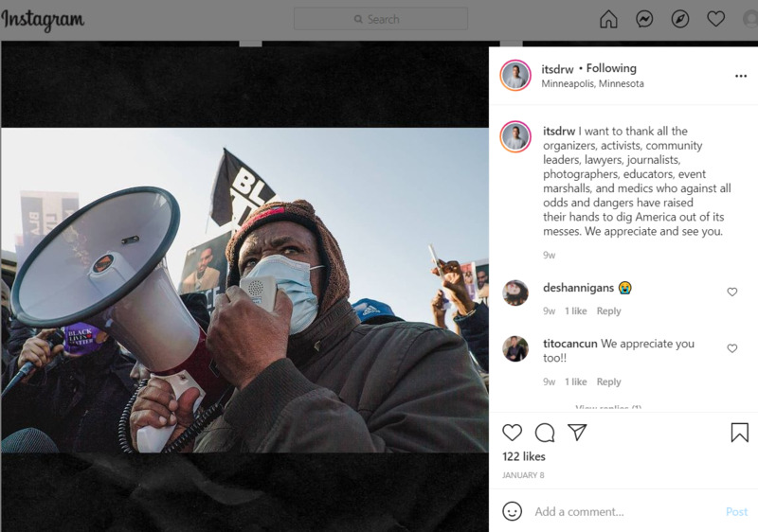Open the activity heart icon in header
Viewport: 758px width, 532px height.
(x=715, y=19)
